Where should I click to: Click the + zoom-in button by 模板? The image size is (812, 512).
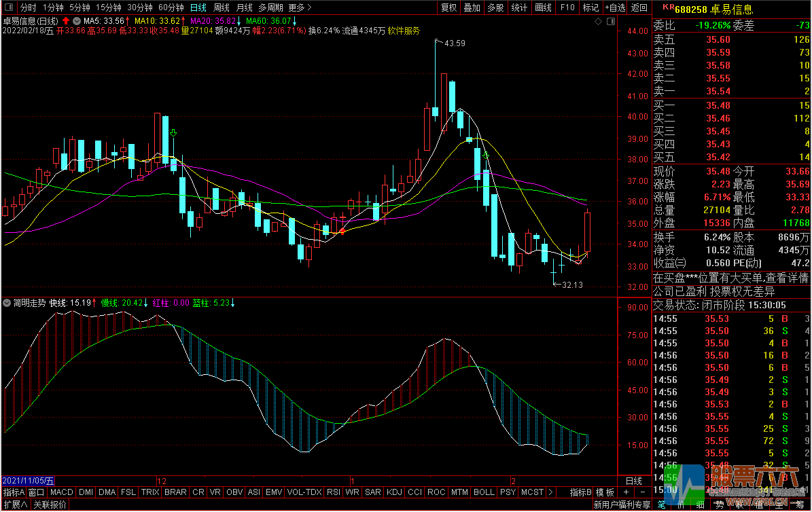[626, 492]
